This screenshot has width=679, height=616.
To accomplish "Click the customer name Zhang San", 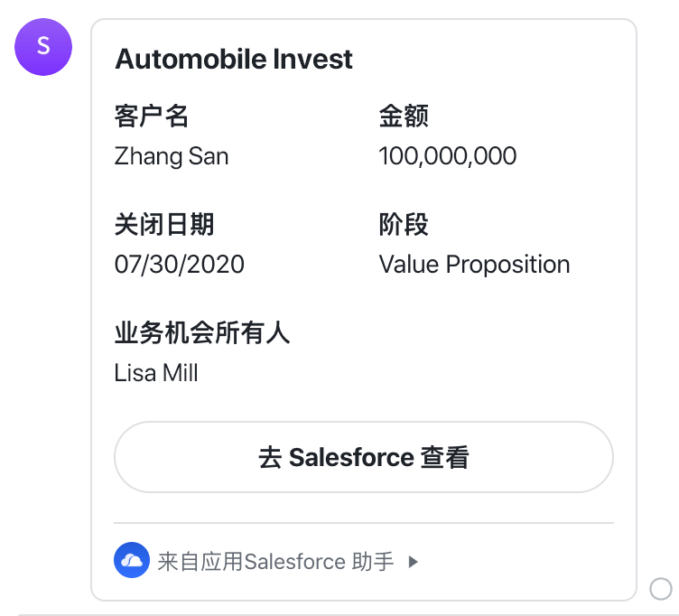I will click(x=171, y=156).
